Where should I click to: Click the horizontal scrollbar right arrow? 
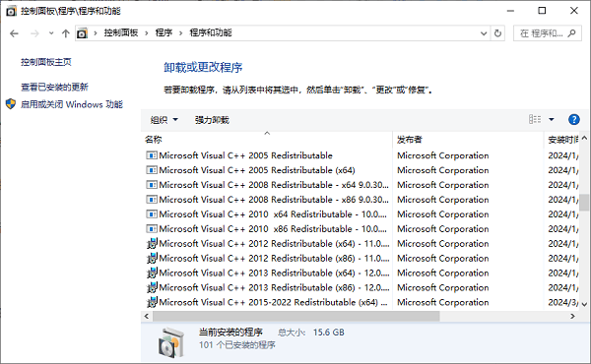(572, 316)
